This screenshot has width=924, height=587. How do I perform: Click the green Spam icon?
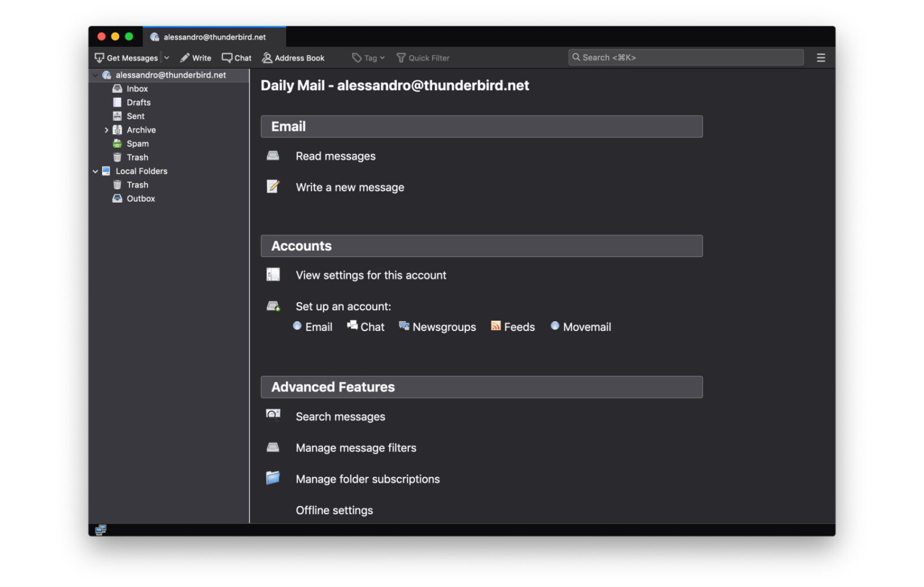117,144
